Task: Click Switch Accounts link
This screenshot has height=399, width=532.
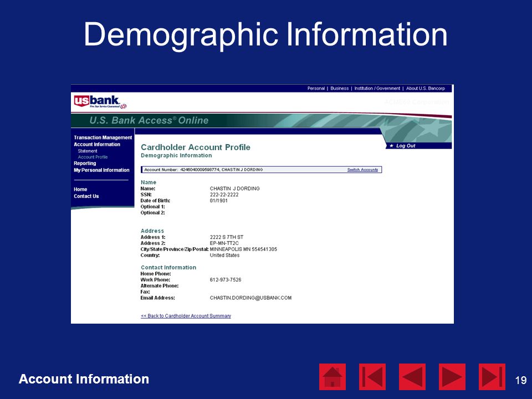Action: coord(362,170)
